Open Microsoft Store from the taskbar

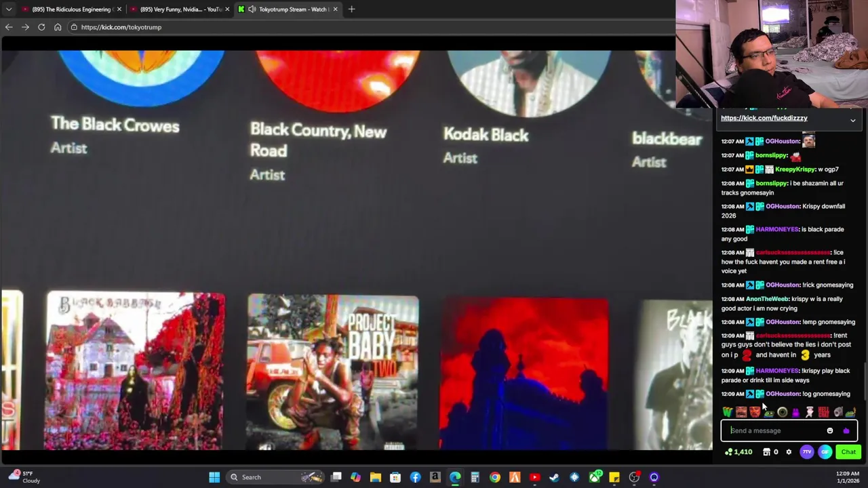[395, 477]
